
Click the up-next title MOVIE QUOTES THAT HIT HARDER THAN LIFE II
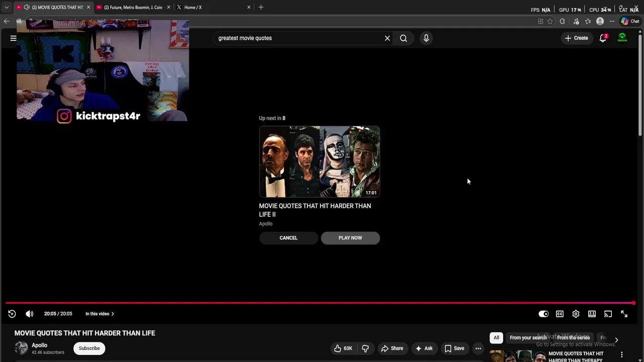click(315, 210)
